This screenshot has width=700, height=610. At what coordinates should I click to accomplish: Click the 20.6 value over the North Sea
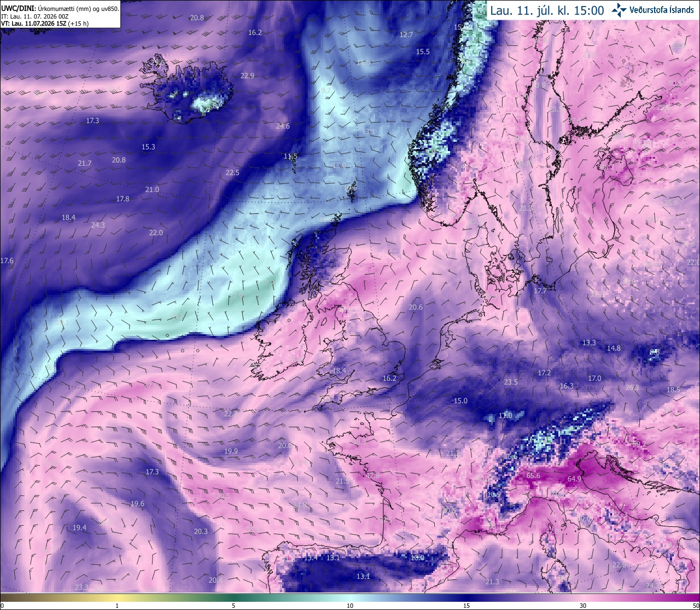[x=416, y=307]
